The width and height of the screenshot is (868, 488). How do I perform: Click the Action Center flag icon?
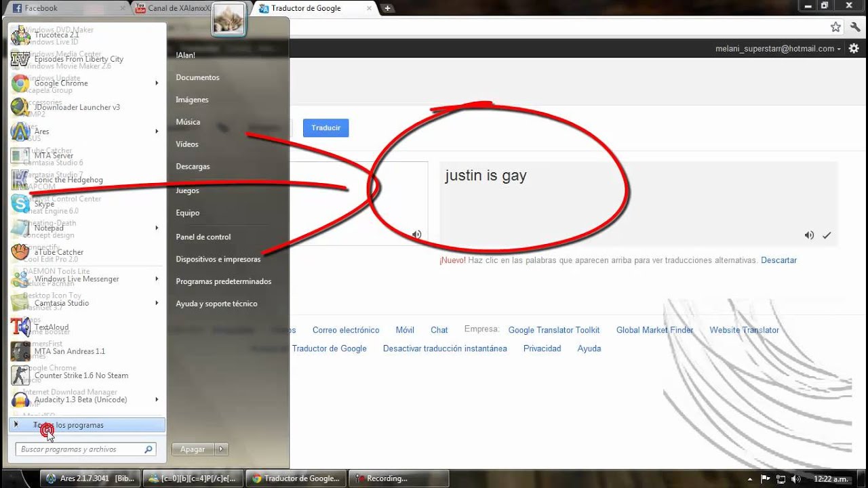(x=766, y=479)
